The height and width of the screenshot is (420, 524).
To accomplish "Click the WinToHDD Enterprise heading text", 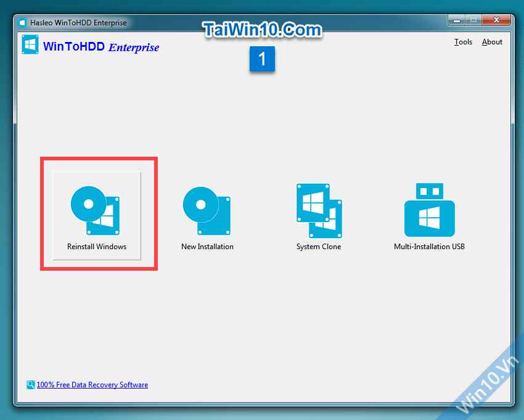I will coord(101,47).
